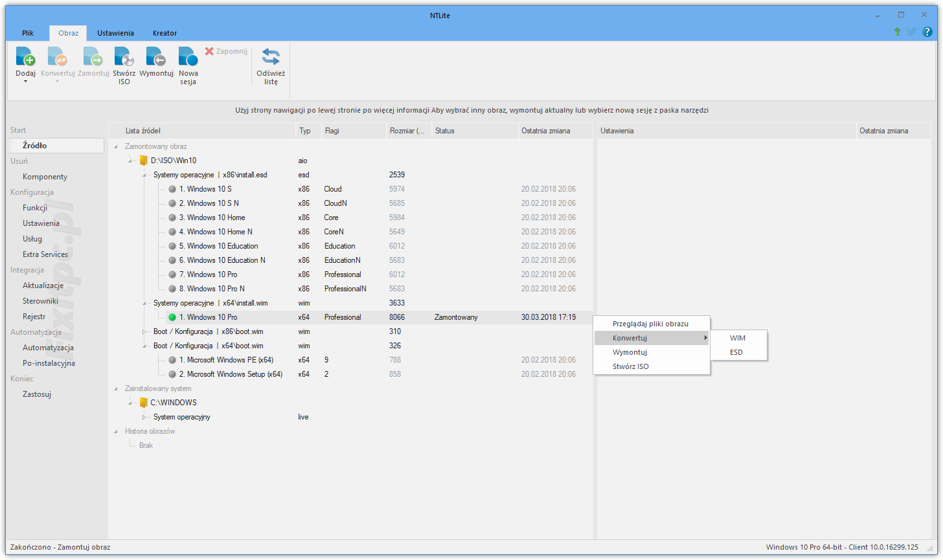
Task: Open the Plik menu tab
Action: [28, 33]
